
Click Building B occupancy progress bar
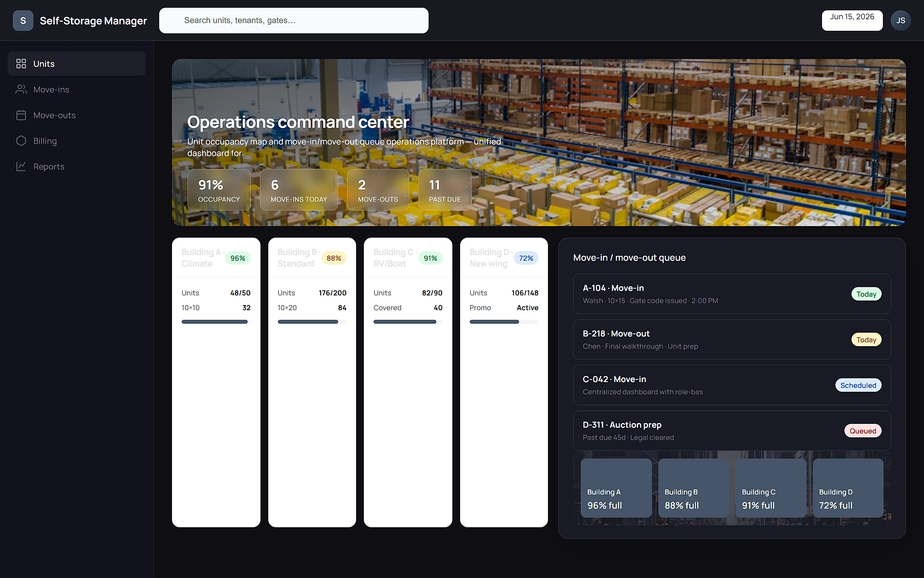(312, 322)
